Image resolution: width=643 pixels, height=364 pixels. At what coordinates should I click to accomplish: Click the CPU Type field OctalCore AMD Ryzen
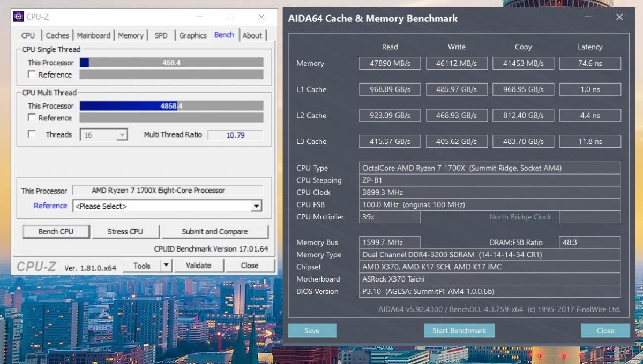(x=490, y=168)
